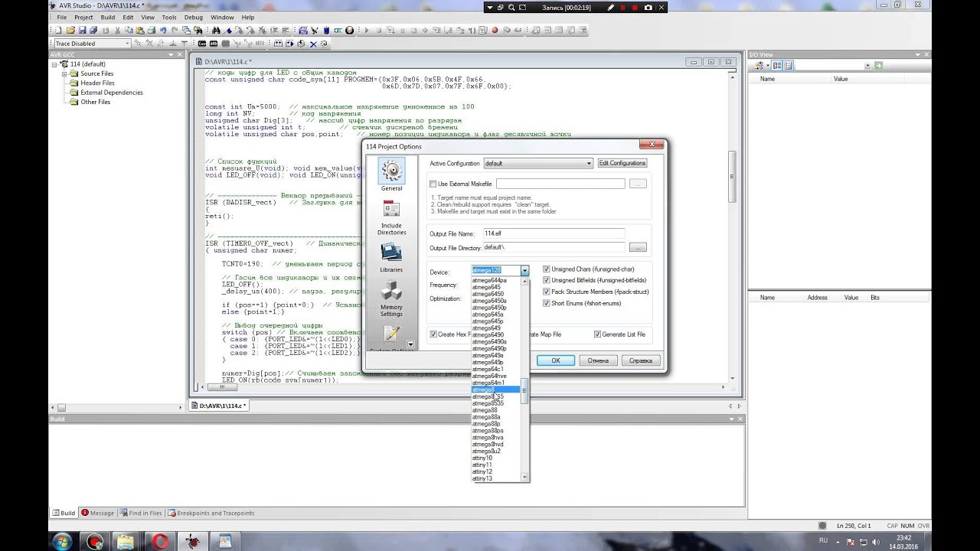Click the Print toolbar icon
Screen dimensions: 980x551
coord(152,31)
